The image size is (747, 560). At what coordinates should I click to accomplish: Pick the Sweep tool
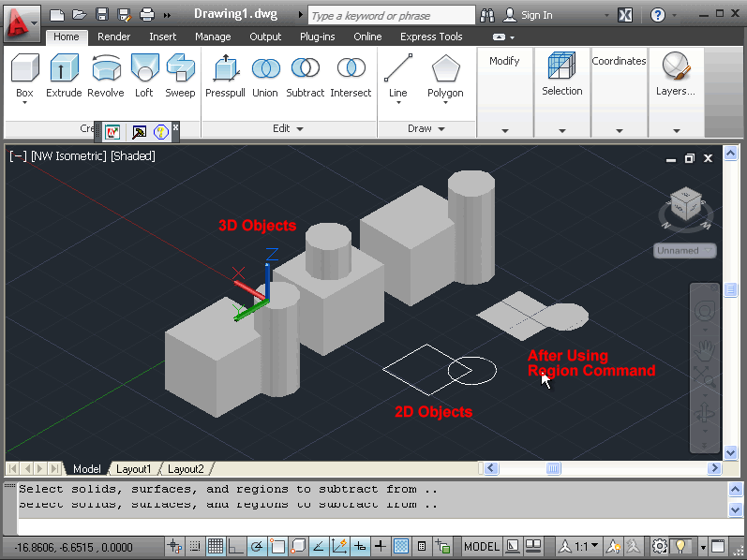click(x=180, y=76)
